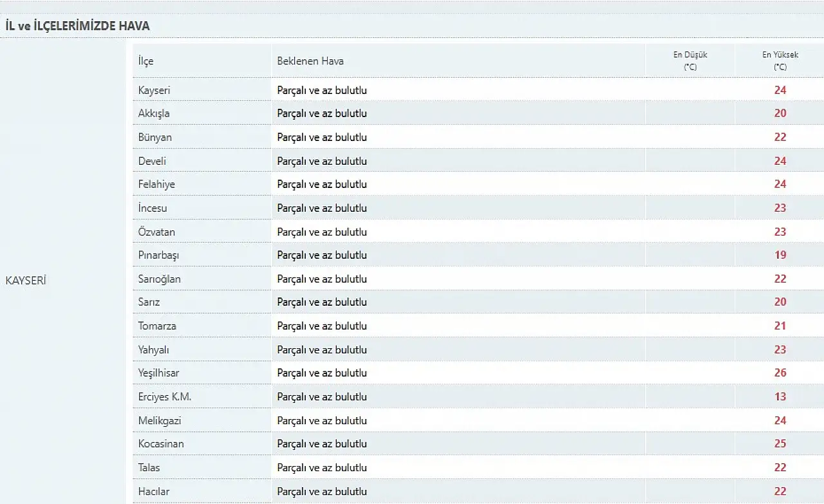
Task: Click the forecast text in Pınarbaşı row
Action: [322, 255]
